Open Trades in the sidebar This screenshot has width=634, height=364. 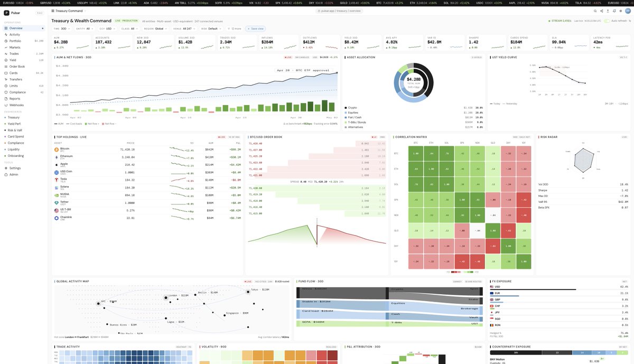(24, 53)
